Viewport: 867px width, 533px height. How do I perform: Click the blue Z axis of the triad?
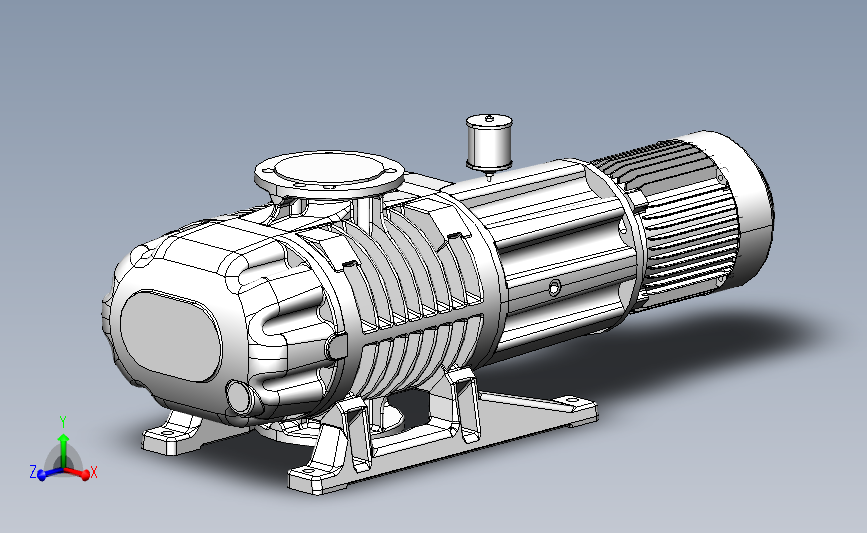point(50,474)
